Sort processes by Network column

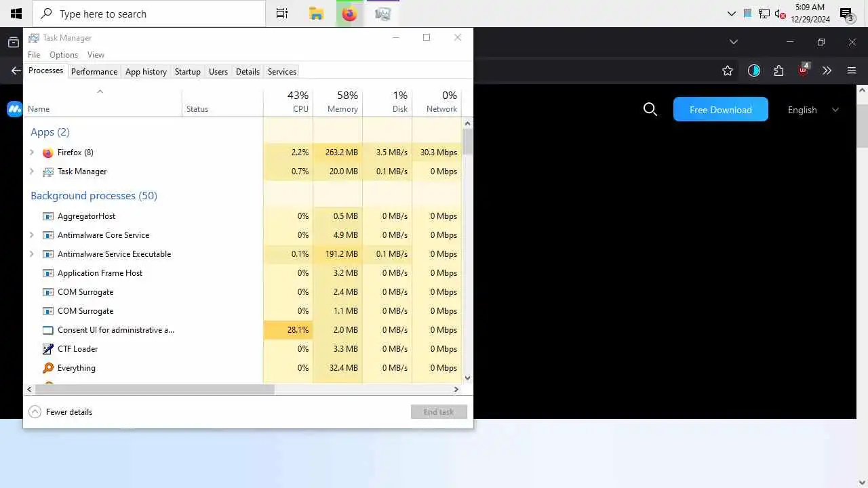pos(437,102)
